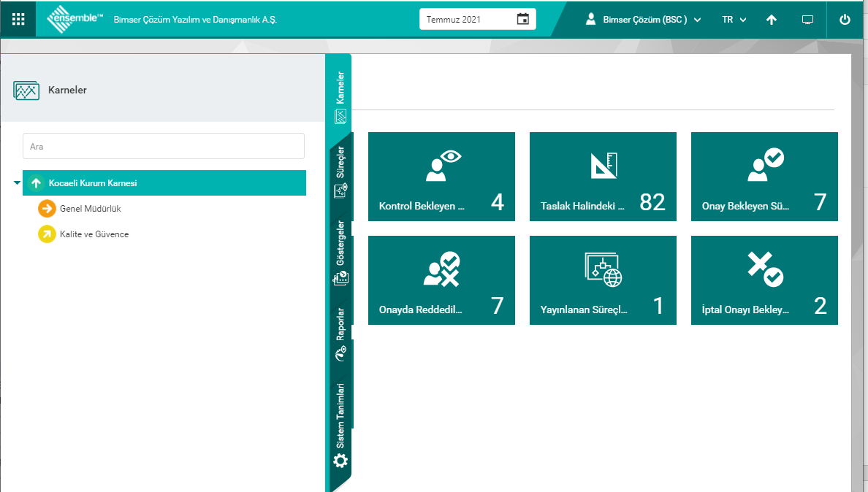Click the person check-and-cross rejected icon
The image size is (868, 492).
[441, 269]
